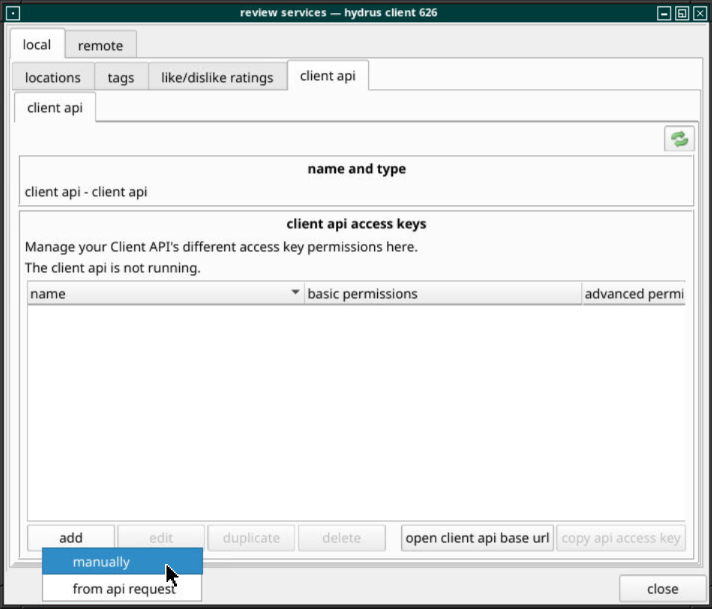712x609 pixels.
Task: Minimize the review services window
Action: 664,13
